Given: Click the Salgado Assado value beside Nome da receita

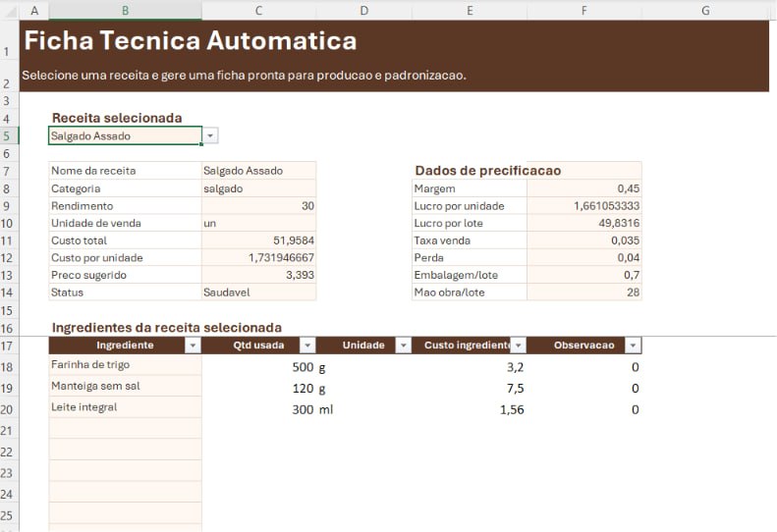Looking at the screenshot, I should 258,171.
